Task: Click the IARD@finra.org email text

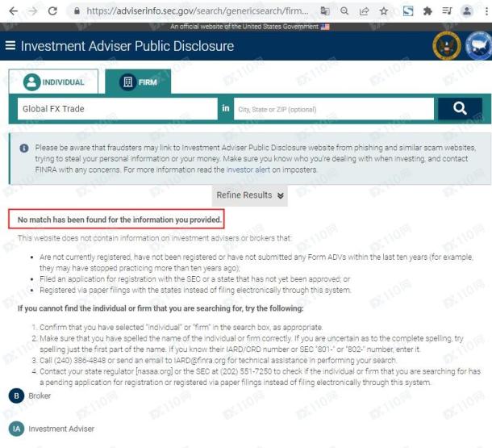Action: tap(199, 360)
